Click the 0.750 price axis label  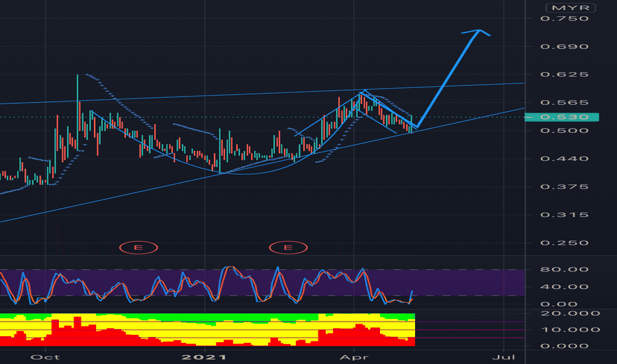click(564, 19)
